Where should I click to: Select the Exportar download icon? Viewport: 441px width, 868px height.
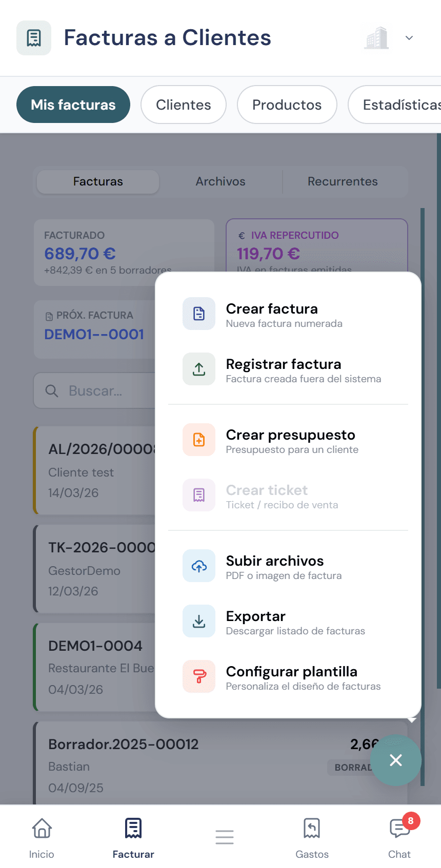tap(198, 621)
